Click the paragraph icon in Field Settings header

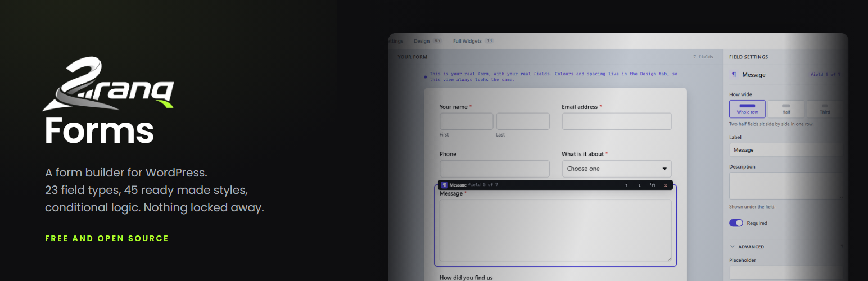pyautogui.click(x=734, y=75)
